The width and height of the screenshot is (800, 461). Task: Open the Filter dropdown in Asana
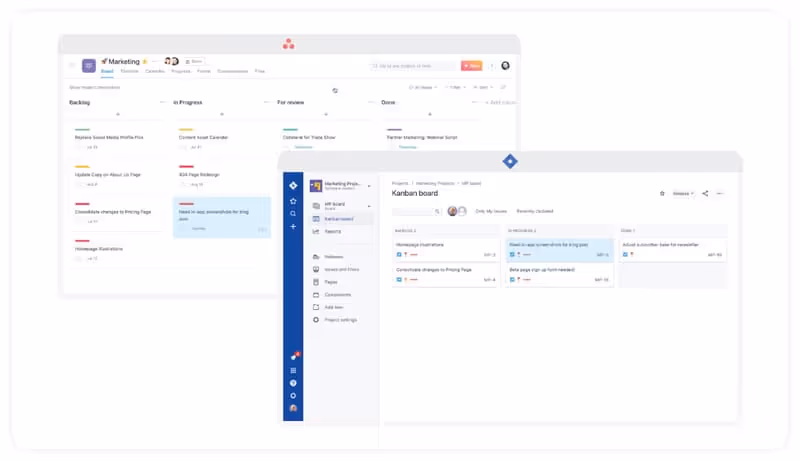456,87
